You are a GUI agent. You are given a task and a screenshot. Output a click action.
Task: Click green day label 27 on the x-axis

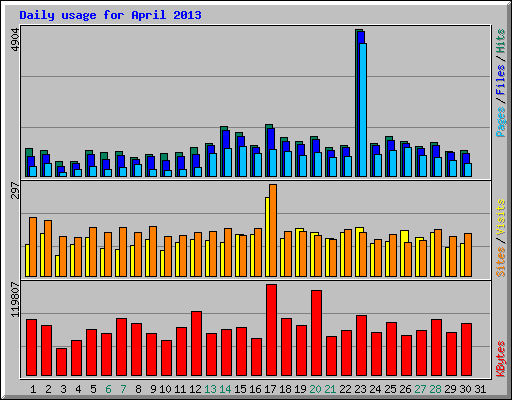click(x=420, y=389)
